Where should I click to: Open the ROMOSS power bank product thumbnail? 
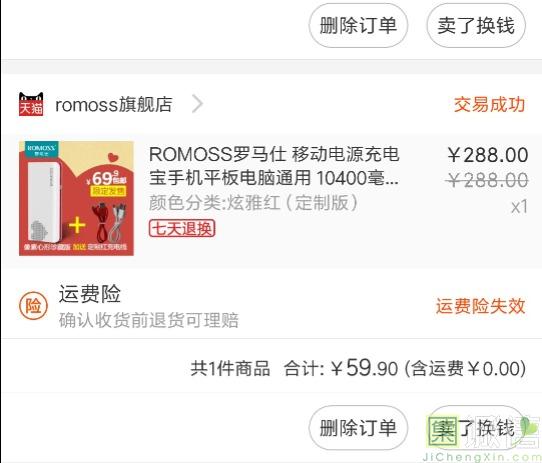pos(76,198)
